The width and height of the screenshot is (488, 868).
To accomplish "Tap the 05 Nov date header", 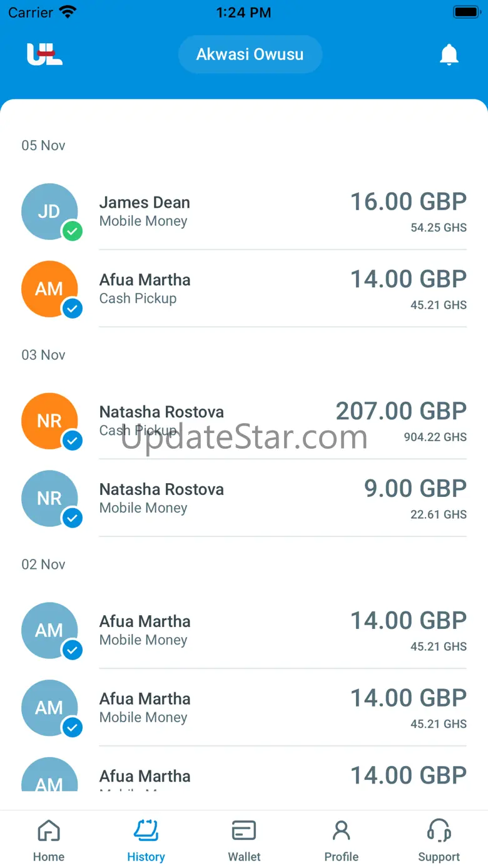I will [x=44, y=146].
